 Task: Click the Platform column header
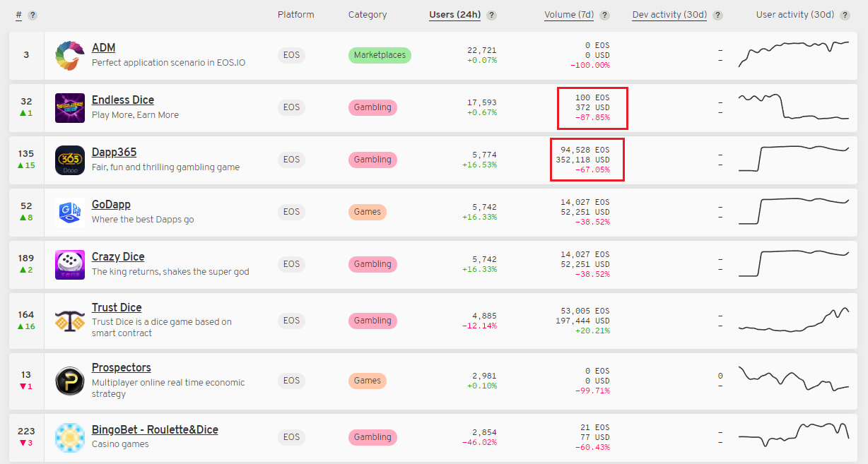point(295,15)
